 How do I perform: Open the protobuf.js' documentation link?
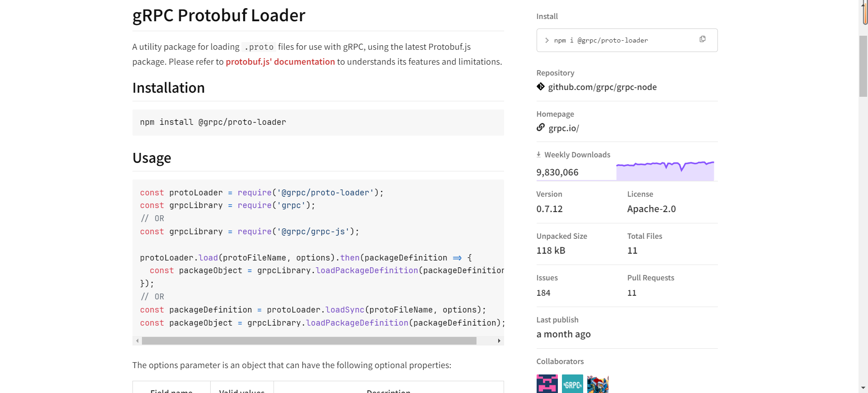(280, 62)
